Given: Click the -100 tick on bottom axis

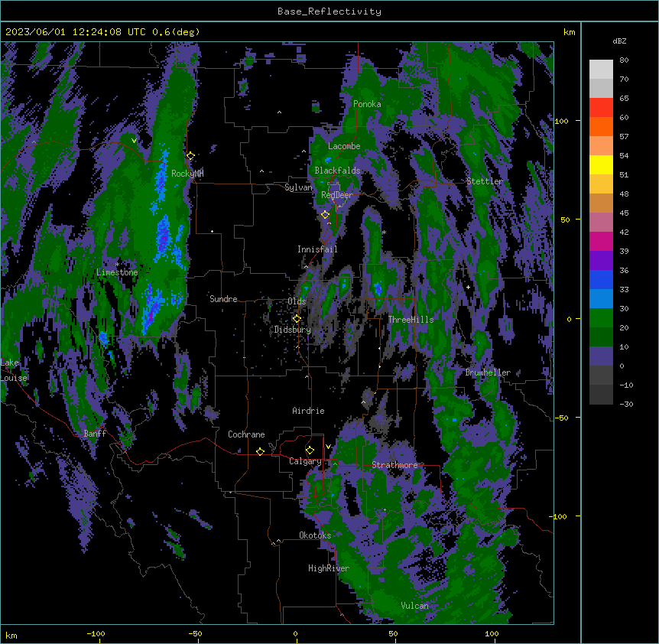Looking at the screenshot, I should [x=96, y=633].
